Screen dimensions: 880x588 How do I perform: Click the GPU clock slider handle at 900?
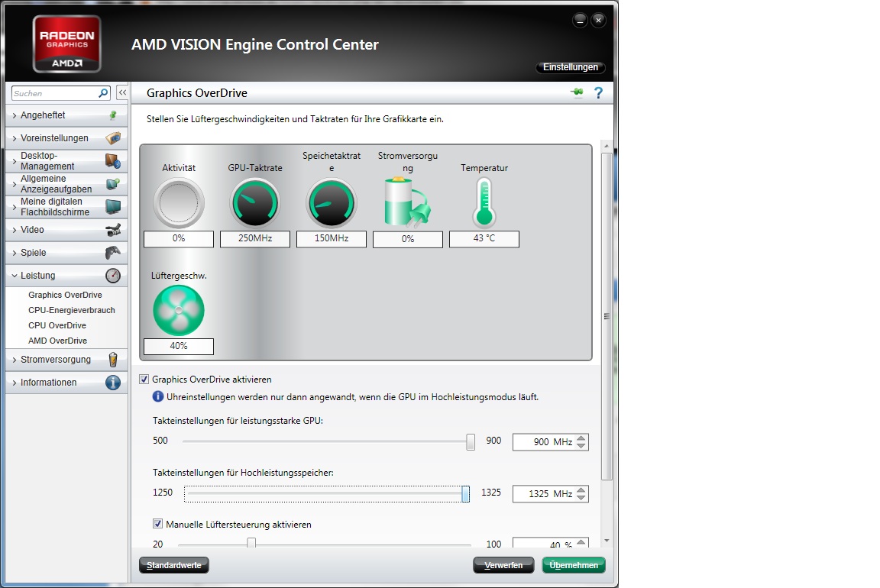click(471, 441)
